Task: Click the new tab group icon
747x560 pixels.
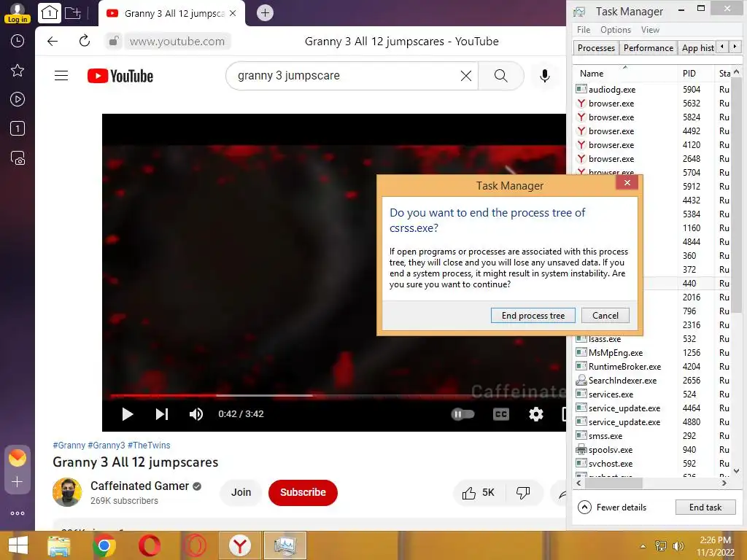Action: (73, 13)
